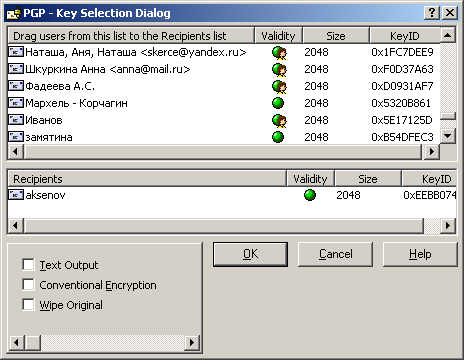The width and height of the screenshot is (464, 360).
Task: Click key icon beside замятина
Action: click(x=16, y=137)
